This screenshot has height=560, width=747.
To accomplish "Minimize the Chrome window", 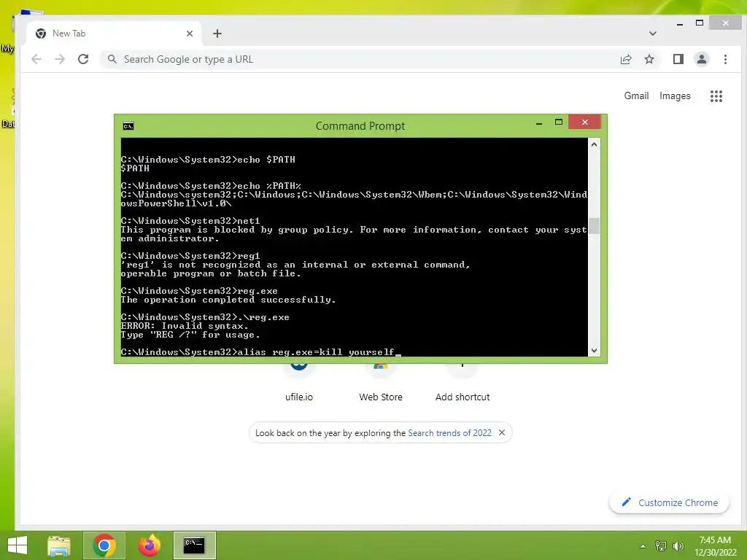I will (x=680, y=23).
